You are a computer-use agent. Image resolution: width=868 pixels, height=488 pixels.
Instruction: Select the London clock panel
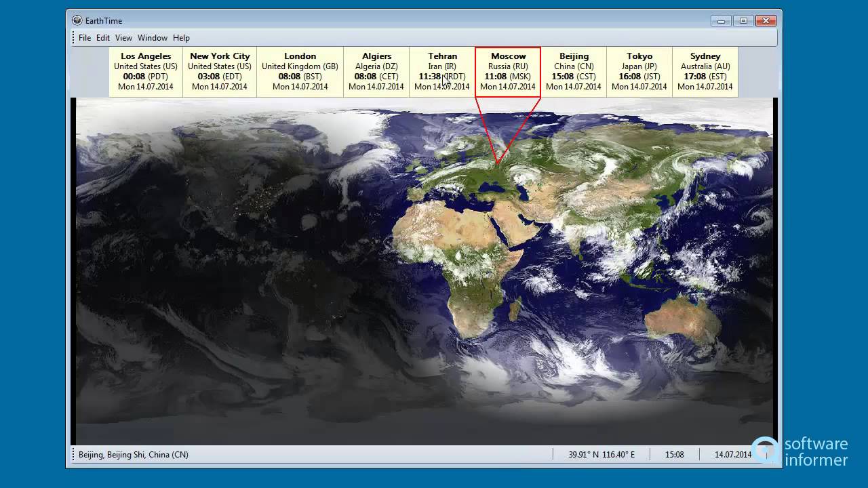300,72
